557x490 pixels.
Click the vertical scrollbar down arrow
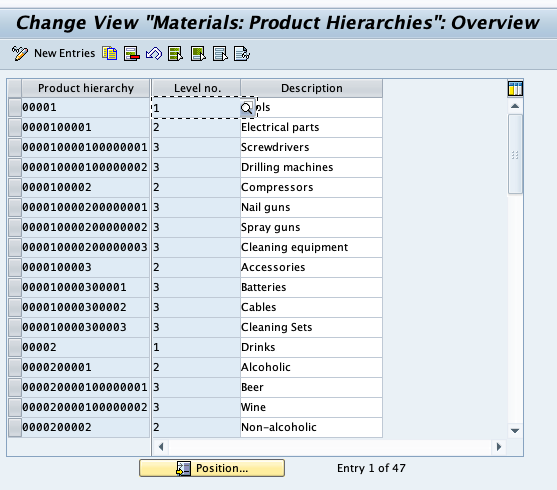pos(515,431)
